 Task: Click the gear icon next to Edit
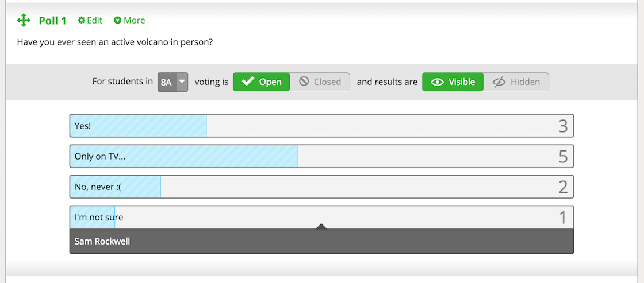(x=81, y=20)
